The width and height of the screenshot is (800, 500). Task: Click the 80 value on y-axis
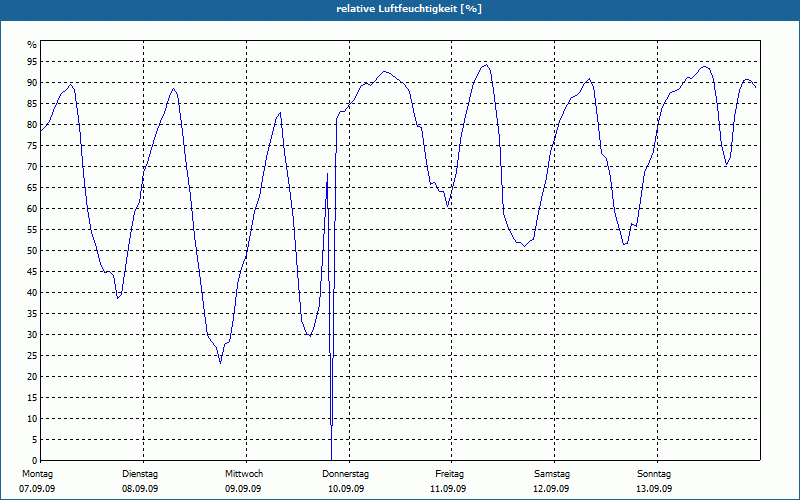[x=32, y=124]
